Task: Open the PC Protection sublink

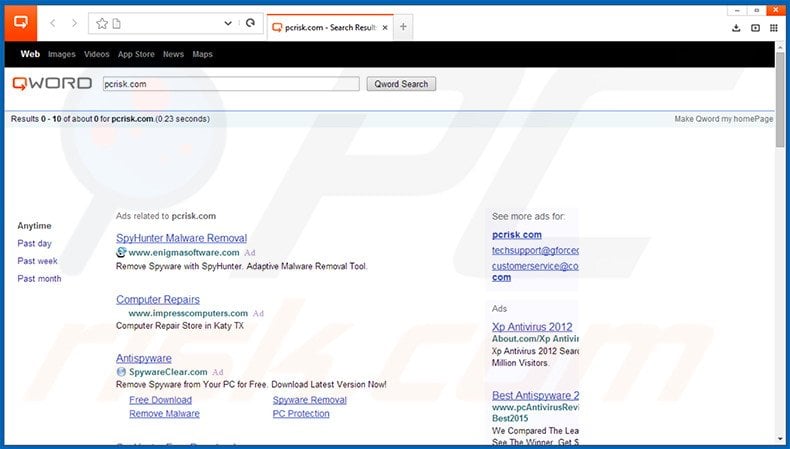Action: click(301, 414)
